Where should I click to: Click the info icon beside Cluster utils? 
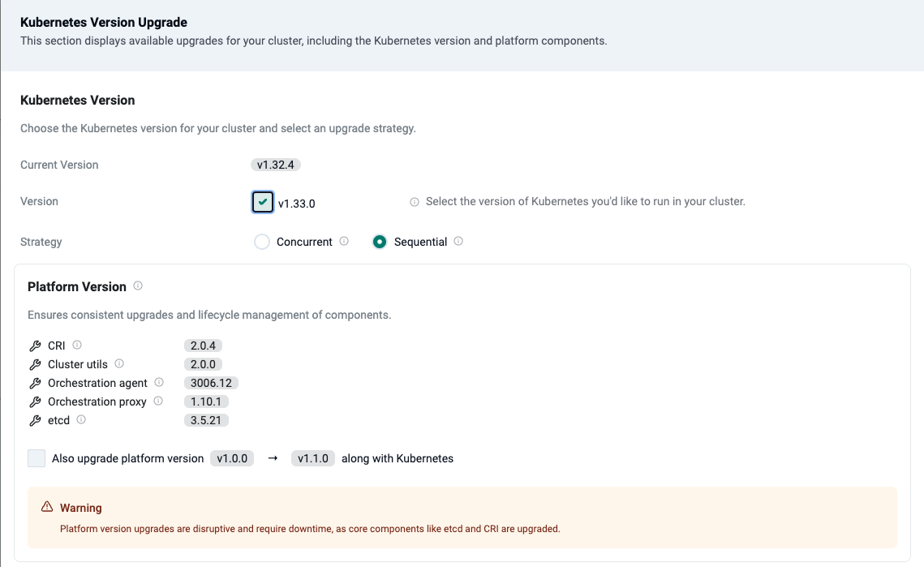pos(119,364)
